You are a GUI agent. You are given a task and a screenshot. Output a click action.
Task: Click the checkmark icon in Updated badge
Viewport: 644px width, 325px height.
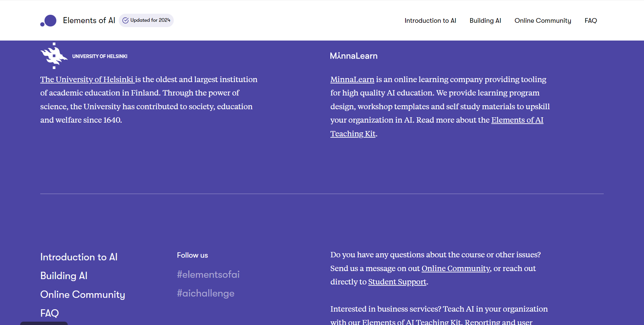[x=125, y=20]
